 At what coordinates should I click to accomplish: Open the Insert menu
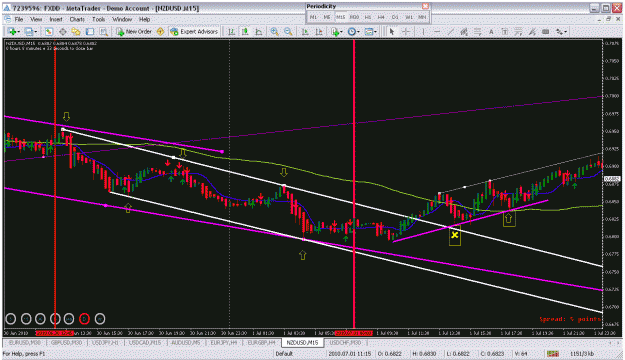56,19
